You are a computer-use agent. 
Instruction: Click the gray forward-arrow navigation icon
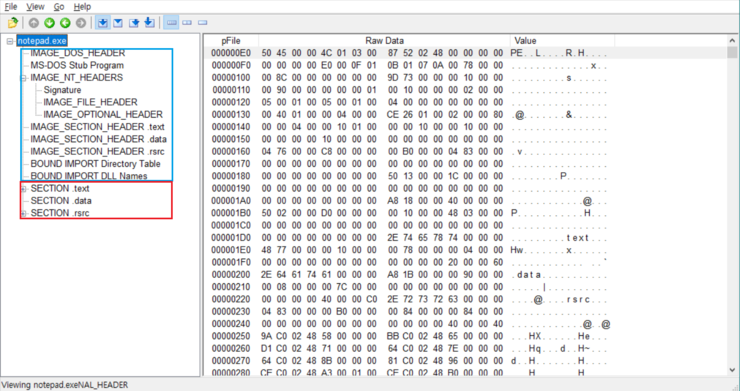point(81,22)
